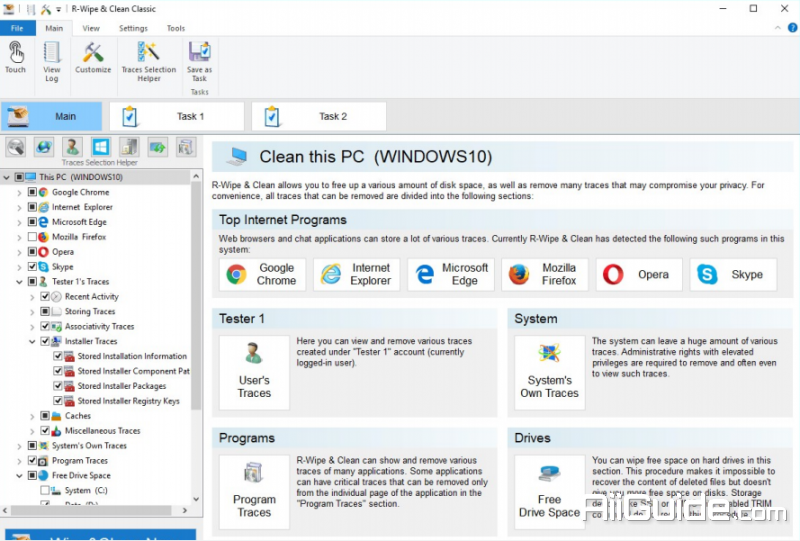The height and width of the screenshot is (541, 800).
Task: Uncheck Stored Installer Packages checkbox
Action: click(x=58, y=386)
